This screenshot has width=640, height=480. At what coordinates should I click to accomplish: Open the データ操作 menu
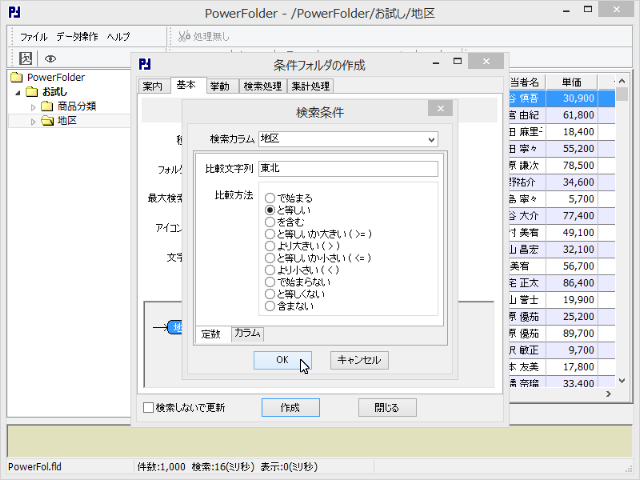point(77,37)
